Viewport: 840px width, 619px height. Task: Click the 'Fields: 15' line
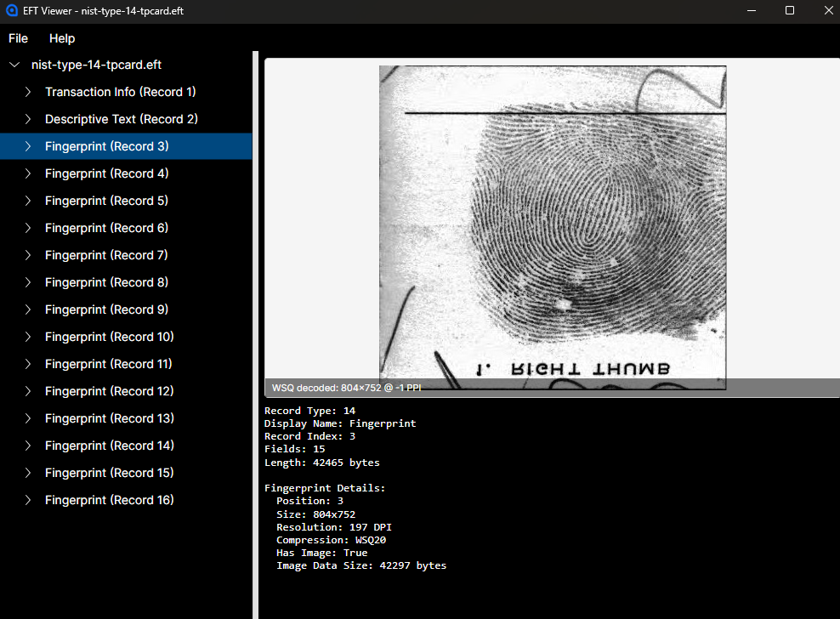tap(295, 449)
